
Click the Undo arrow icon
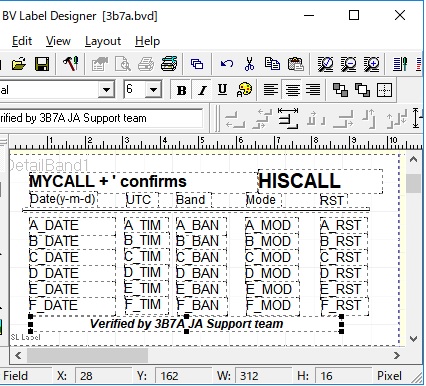pos(226,64)
